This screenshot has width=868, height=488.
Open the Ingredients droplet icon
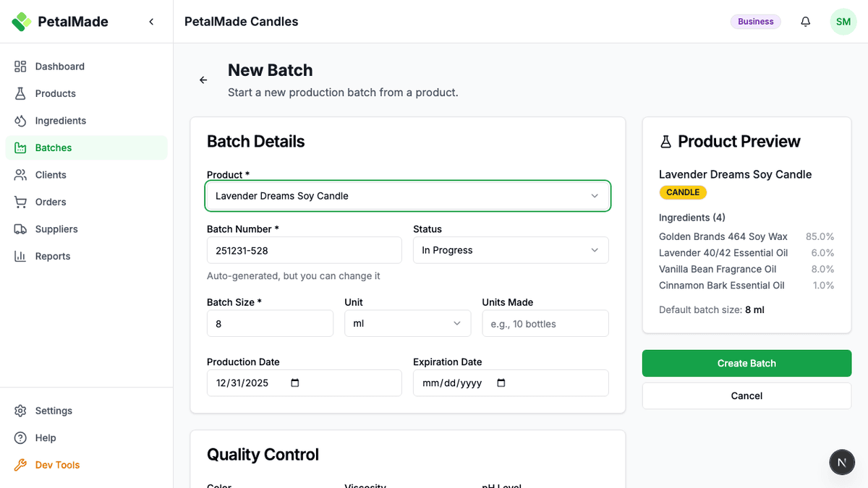[x=21, y=120]
